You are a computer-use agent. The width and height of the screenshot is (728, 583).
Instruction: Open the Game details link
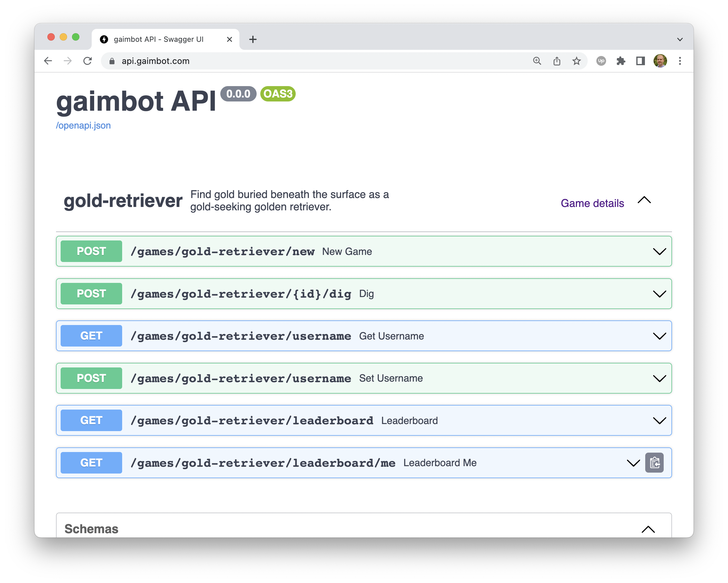592,203
